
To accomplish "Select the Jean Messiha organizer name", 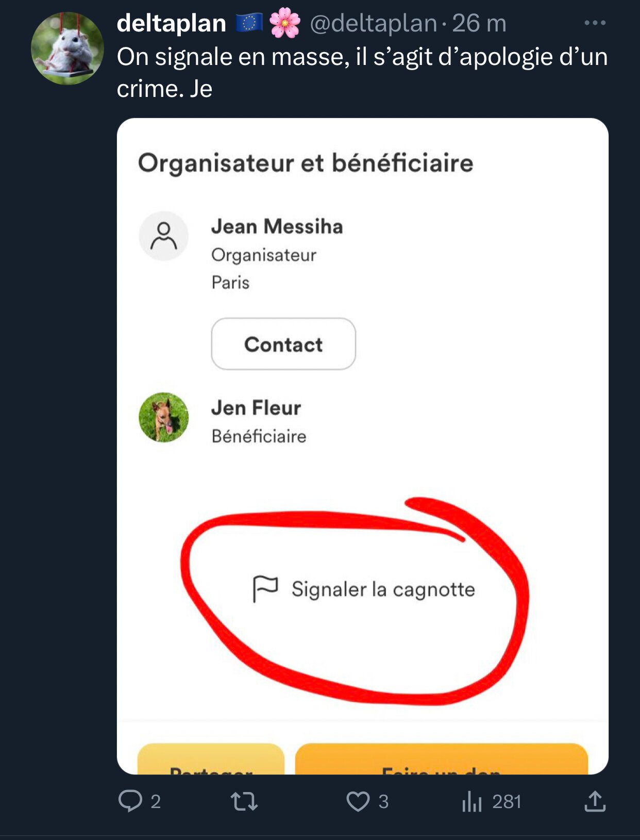I will coord(277,226).
